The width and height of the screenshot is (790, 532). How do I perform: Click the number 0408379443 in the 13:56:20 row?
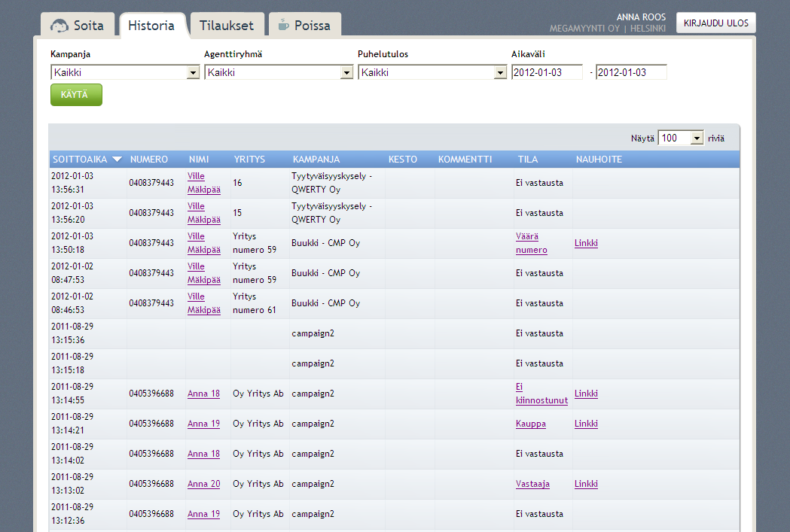(151, 213)
